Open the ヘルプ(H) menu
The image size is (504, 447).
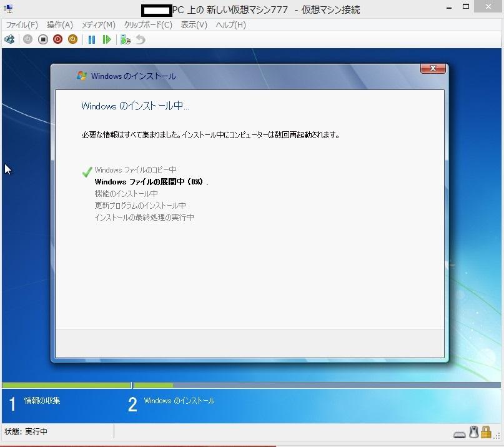click(x=231, y=25)
